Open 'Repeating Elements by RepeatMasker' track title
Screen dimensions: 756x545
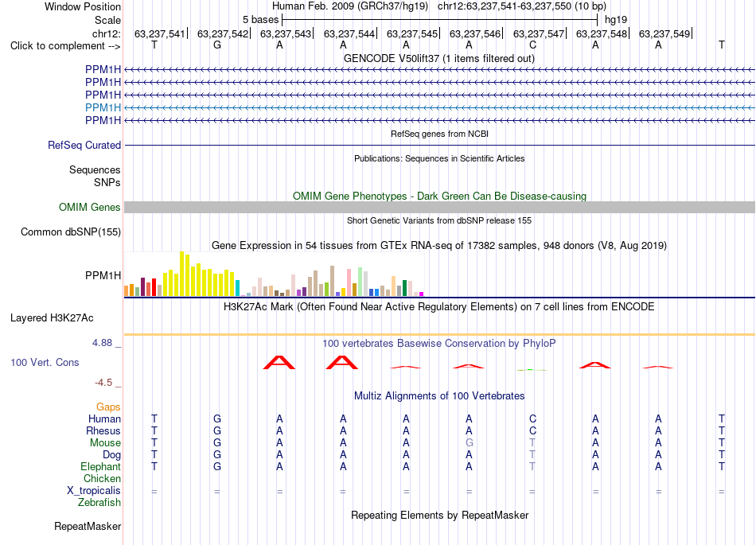439,515
